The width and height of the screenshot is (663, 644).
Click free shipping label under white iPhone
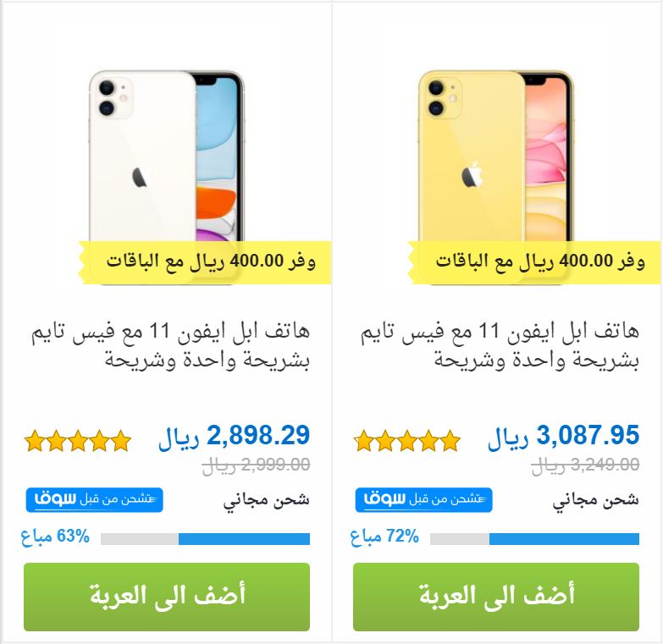point(267,501)
